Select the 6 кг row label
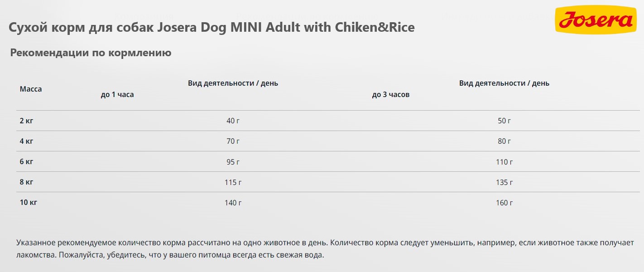This screenshot has height=272, width=644. click(27, 161)
